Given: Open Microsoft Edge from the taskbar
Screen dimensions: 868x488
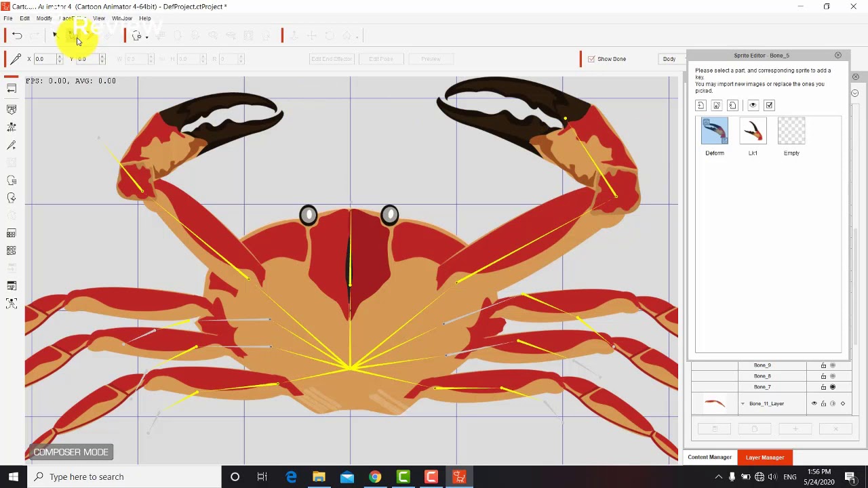Looking at the screenshot, I should pos(291,477).
